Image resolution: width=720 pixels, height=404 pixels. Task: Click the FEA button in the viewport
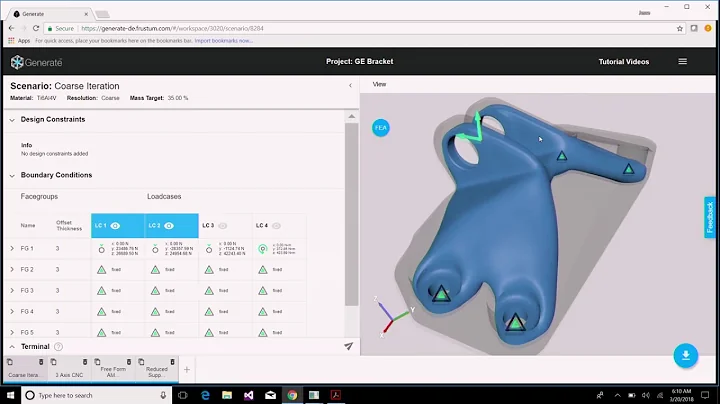pyautogui.click(x=381, y=128)
